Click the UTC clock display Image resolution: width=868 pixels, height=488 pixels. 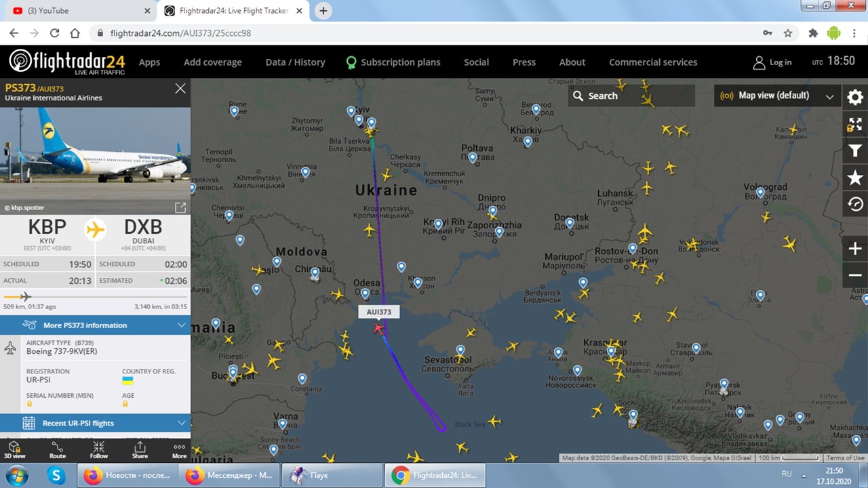coord(833,61)
